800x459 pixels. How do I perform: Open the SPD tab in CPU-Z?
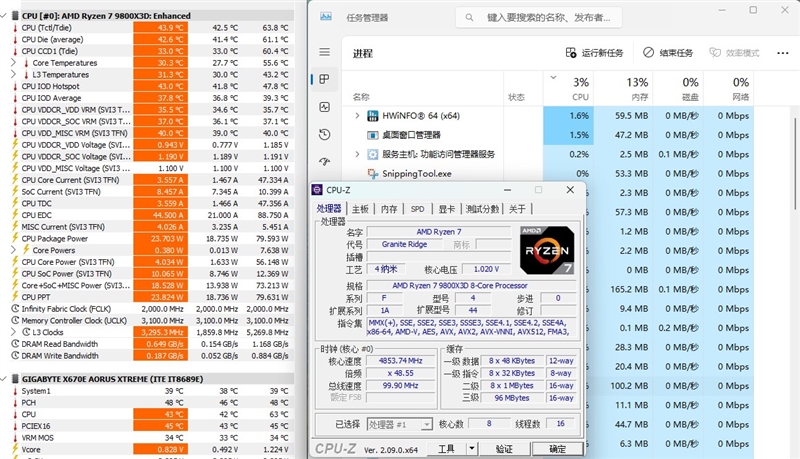(417, 209)
